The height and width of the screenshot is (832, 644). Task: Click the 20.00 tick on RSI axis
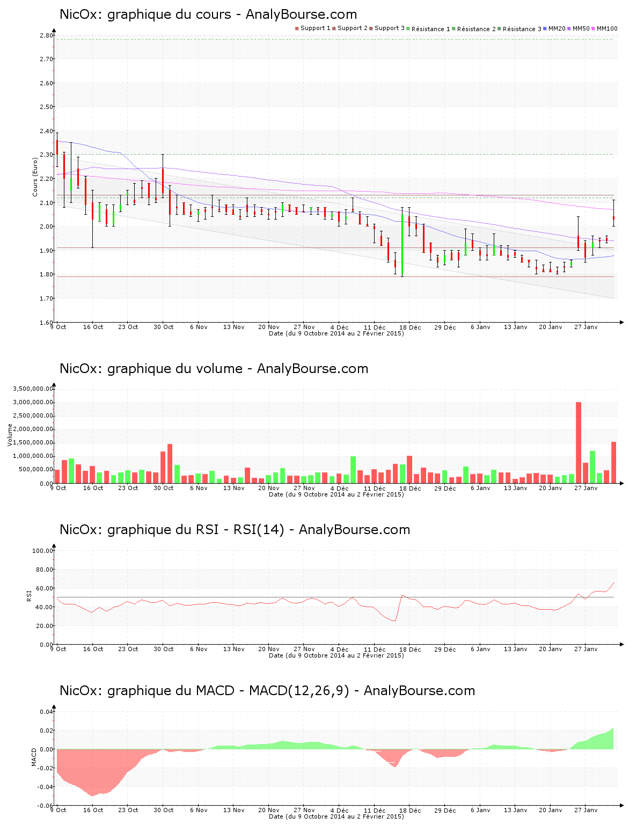click(x=45, y=626)
